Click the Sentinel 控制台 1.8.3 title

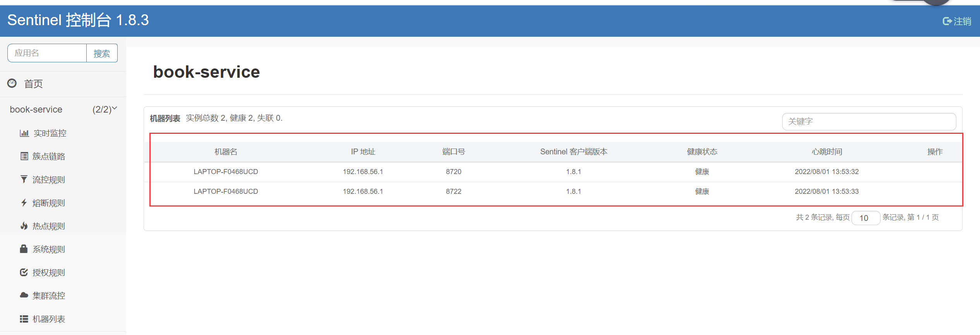click(x=78, y=20)
